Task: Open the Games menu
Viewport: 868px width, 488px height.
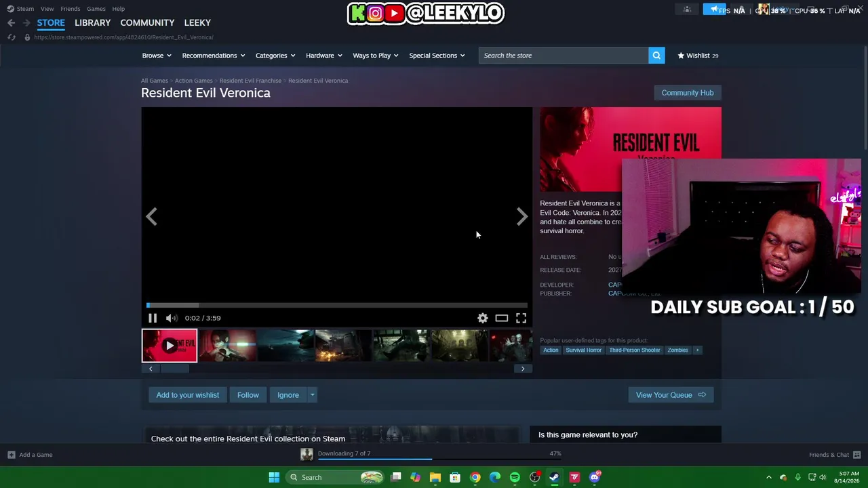Action: click(96, 9)
